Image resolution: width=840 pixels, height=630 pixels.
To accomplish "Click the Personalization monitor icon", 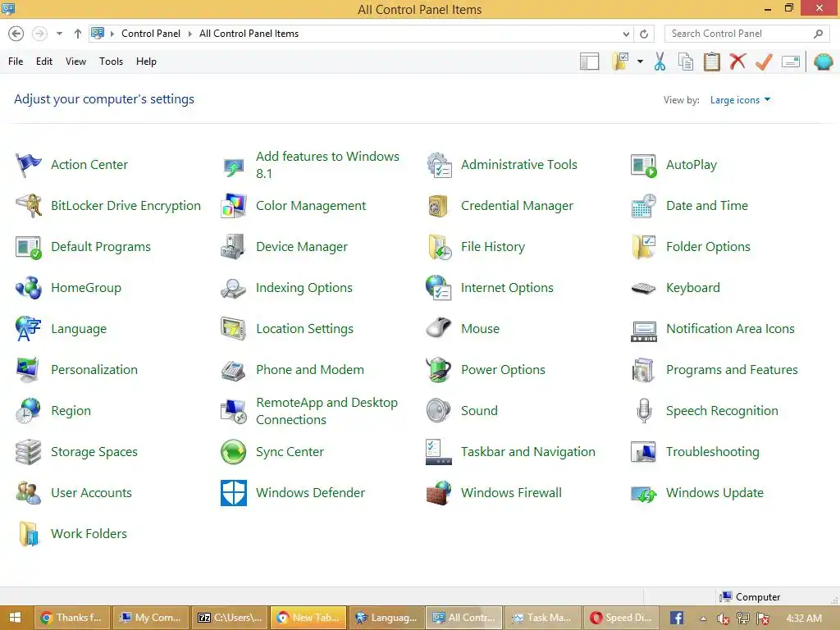I will click(29, 370).
